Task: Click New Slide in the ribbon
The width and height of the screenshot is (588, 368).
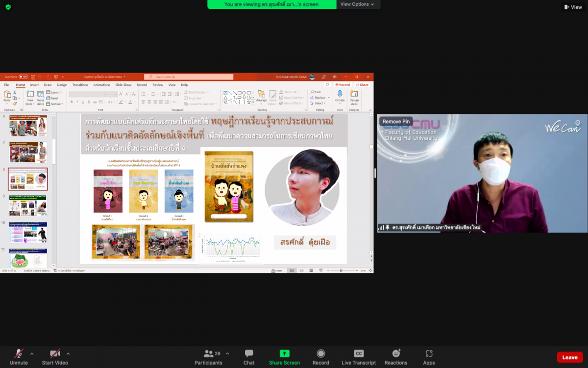Action: (x=30, y=98)
